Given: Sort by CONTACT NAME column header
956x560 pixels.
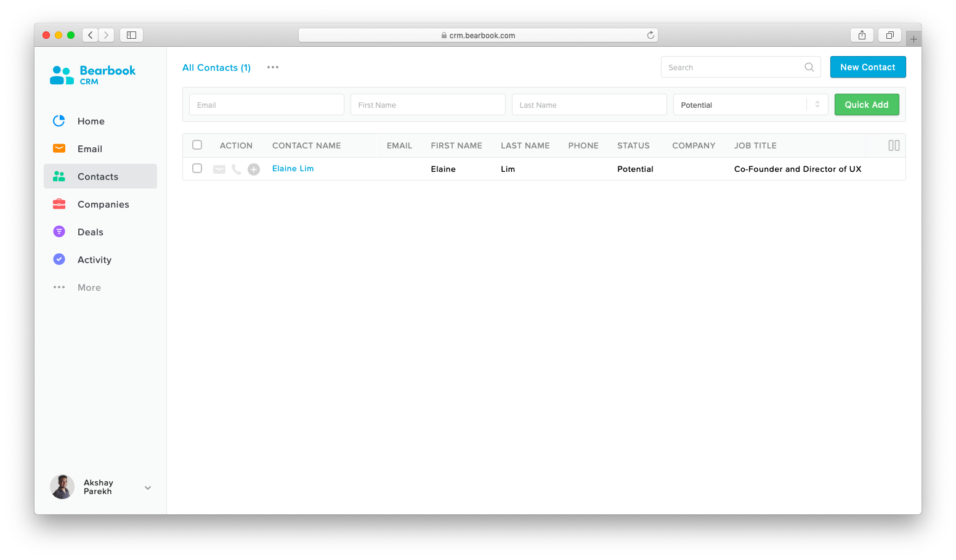Looking at the screenshot, I should [306, 145].
